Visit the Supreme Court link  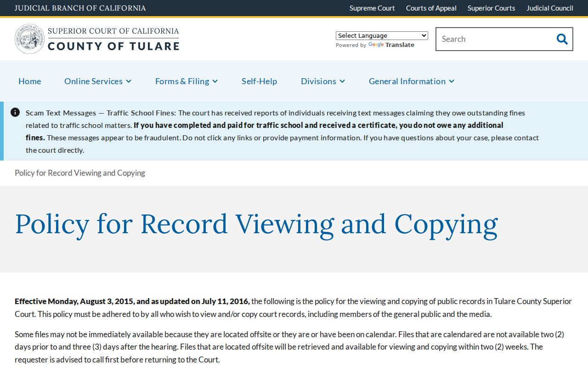(372, 8)
